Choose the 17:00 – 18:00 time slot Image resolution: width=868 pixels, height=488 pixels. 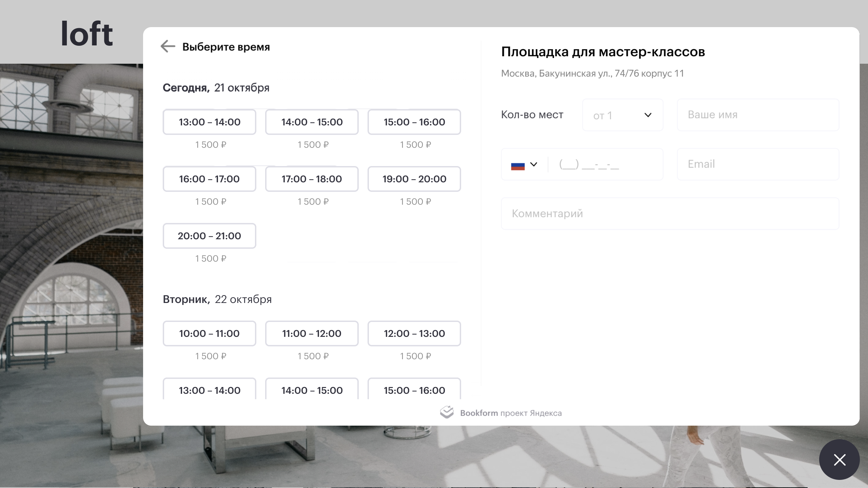312,179
